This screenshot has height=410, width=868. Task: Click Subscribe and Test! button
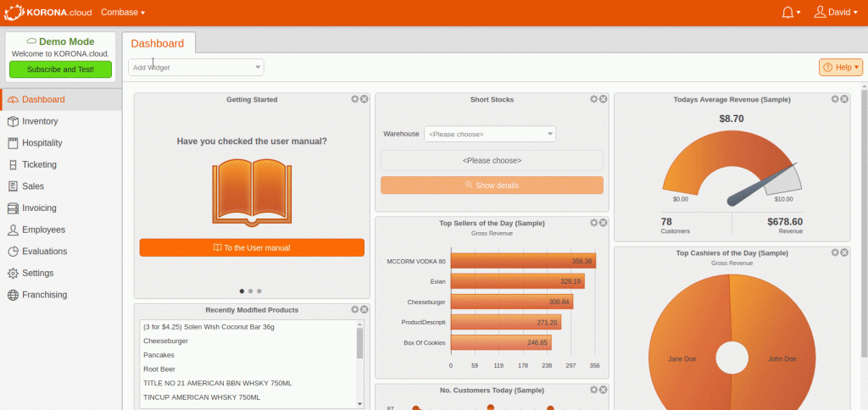tap(60, 69)
